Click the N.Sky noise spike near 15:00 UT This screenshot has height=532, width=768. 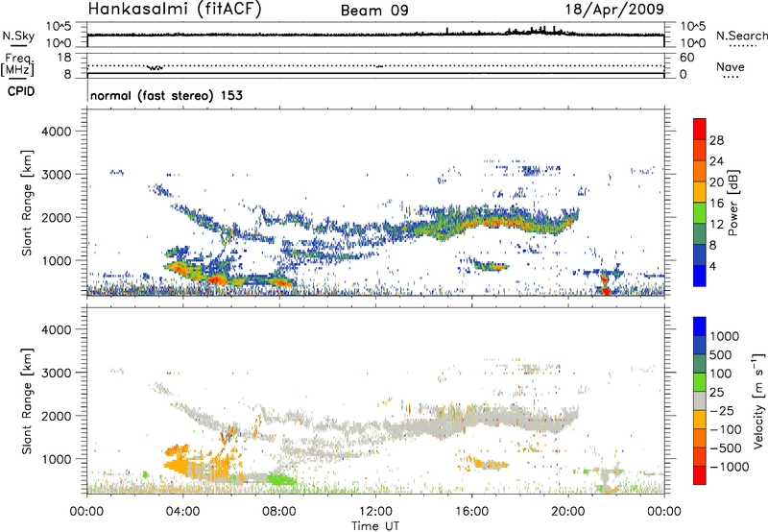point(447,31)
